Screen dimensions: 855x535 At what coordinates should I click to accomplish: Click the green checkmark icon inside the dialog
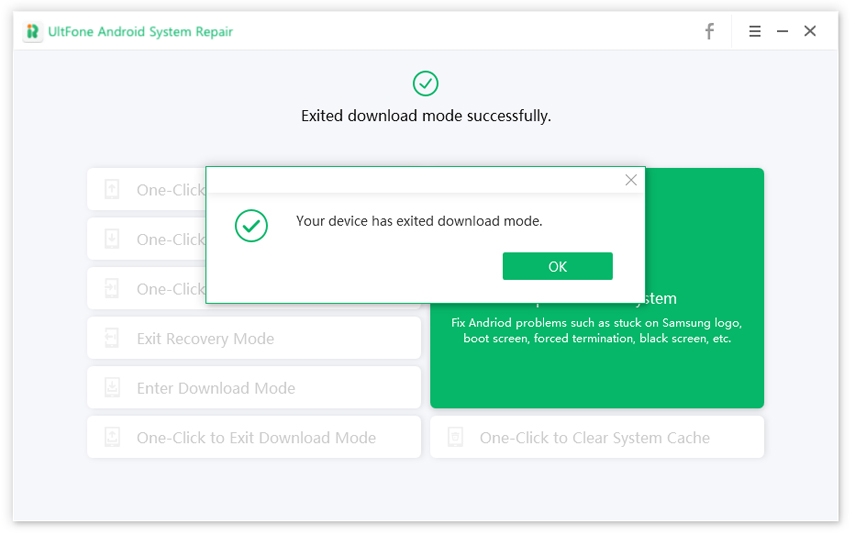click(x=251, y=225)
